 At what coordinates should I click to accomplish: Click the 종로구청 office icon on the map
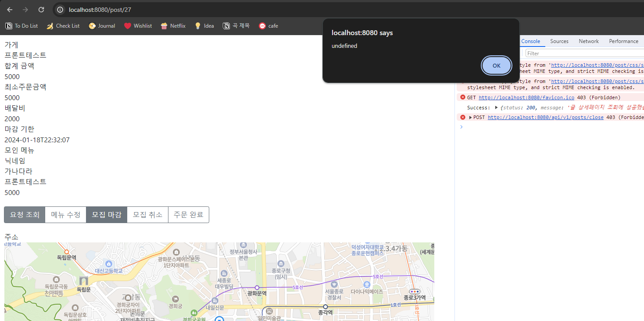(x=281, y=263)
